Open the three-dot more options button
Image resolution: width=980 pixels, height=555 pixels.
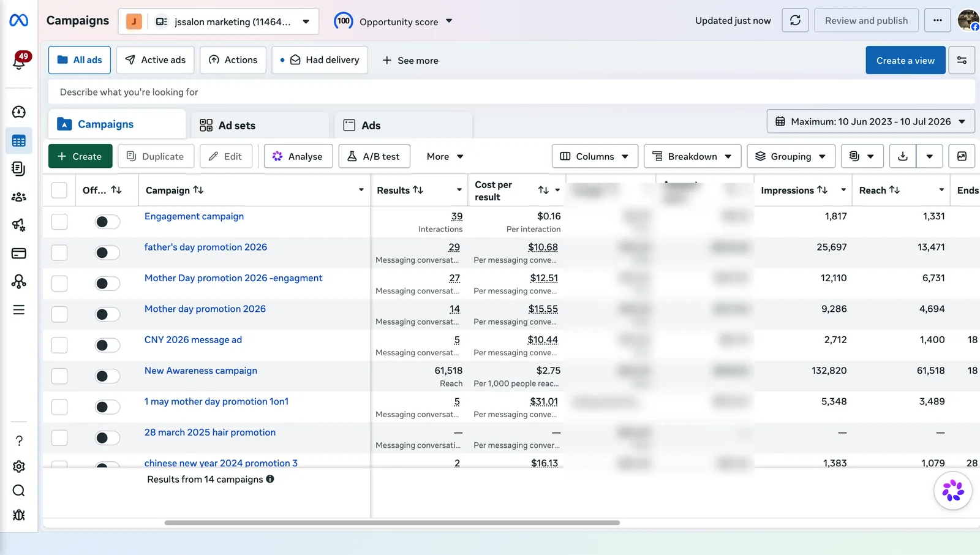[x=937, y=20]
